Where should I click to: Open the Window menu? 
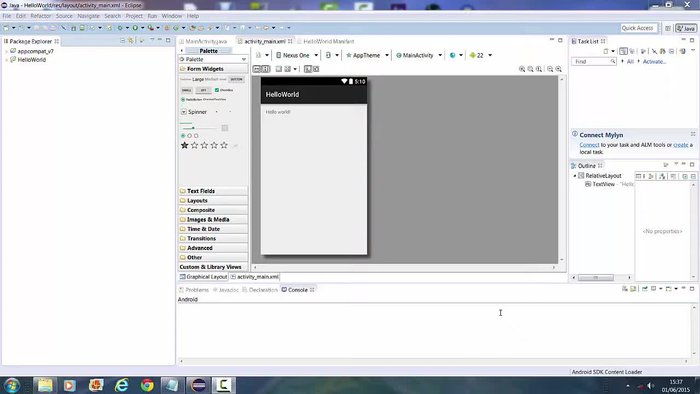[x=171, y=16]
